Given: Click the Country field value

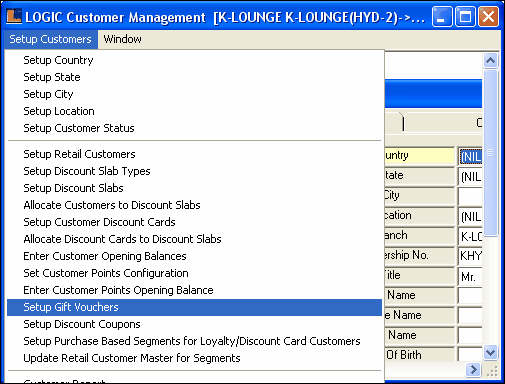Looking at the screenshot, I should 470,156.
